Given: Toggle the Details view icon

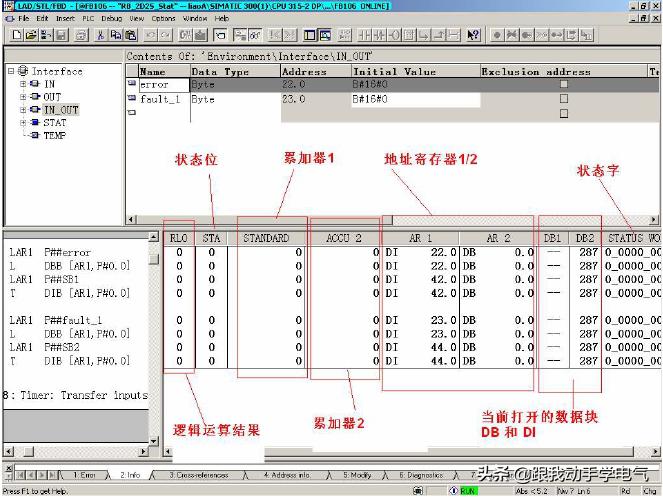Looking at the screenshot, I should click(325, 35).
